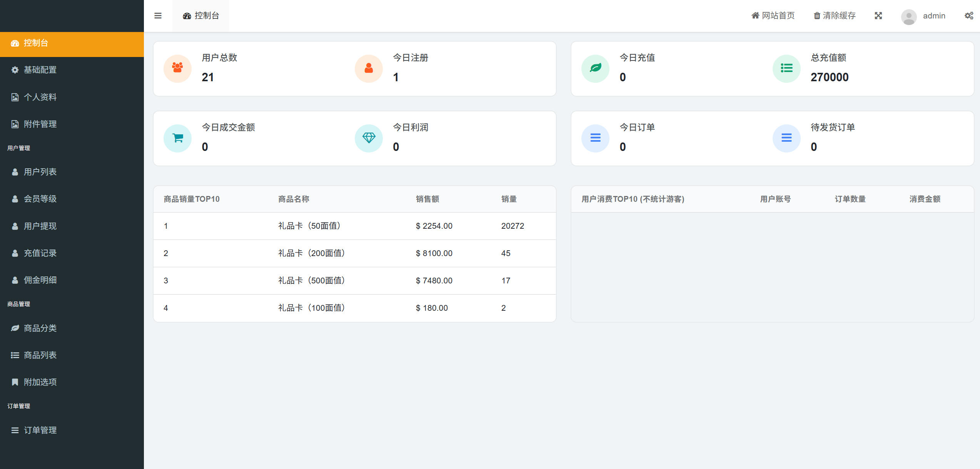Open 商品列表 sidebar item

40,355
